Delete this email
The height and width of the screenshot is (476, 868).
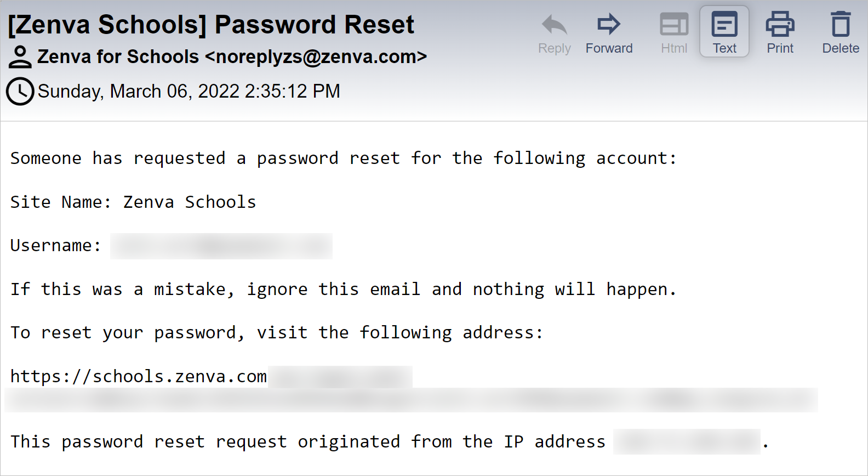tap(841, 33)
